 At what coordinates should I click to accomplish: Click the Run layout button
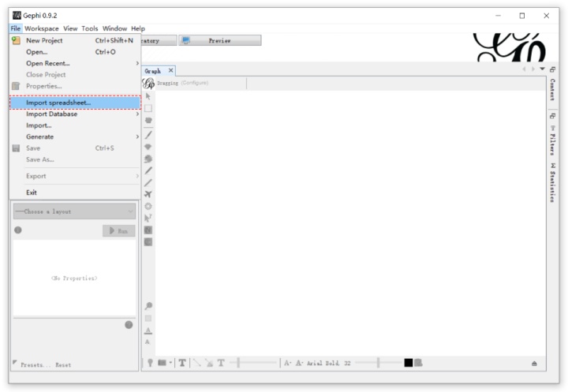(119, 230)
